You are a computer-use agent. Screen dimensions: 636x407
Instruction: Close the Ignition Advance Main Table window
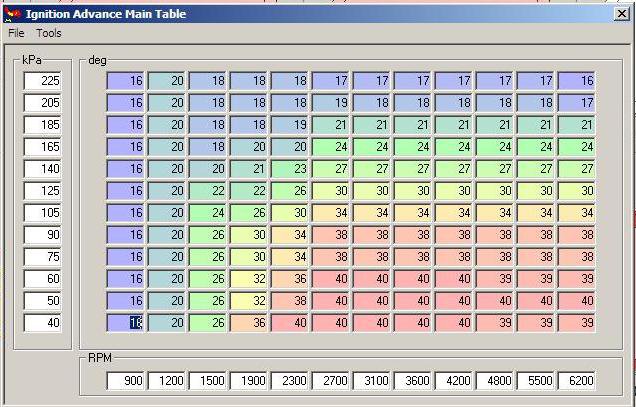(621, 14)
